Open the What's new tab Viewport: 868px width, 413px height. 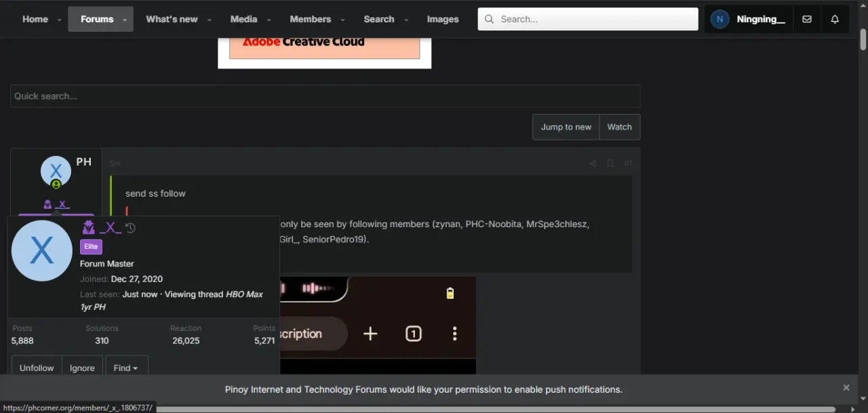coord(172,19)
